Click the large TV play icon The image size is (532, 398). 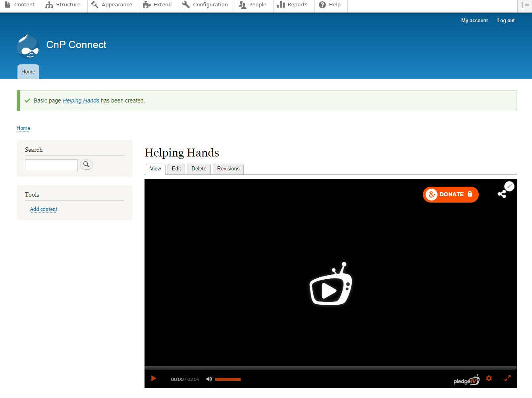point(331,284)
